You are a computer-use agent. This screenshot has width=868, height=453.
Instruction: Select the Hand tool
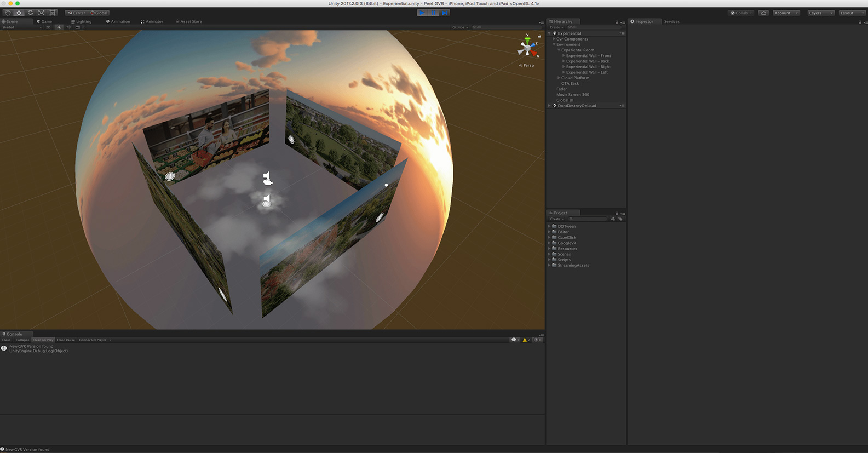point(8,13)
